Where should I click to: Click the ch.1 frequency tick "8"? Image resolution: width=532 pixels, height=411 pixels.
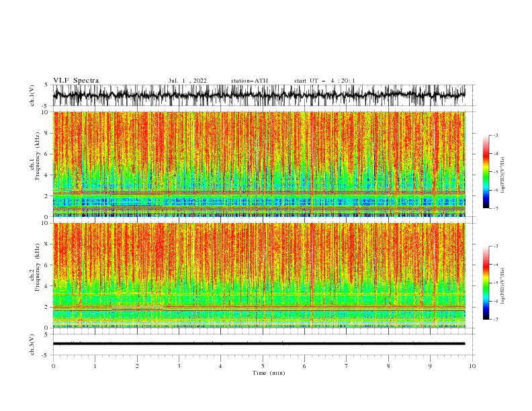[46, 133]
